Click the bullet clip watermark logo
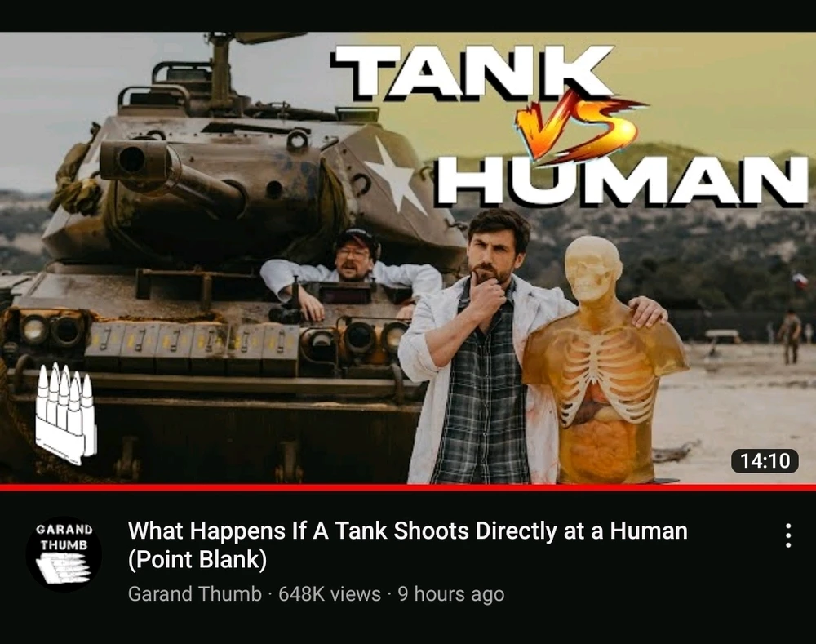 tap(65, 412)
